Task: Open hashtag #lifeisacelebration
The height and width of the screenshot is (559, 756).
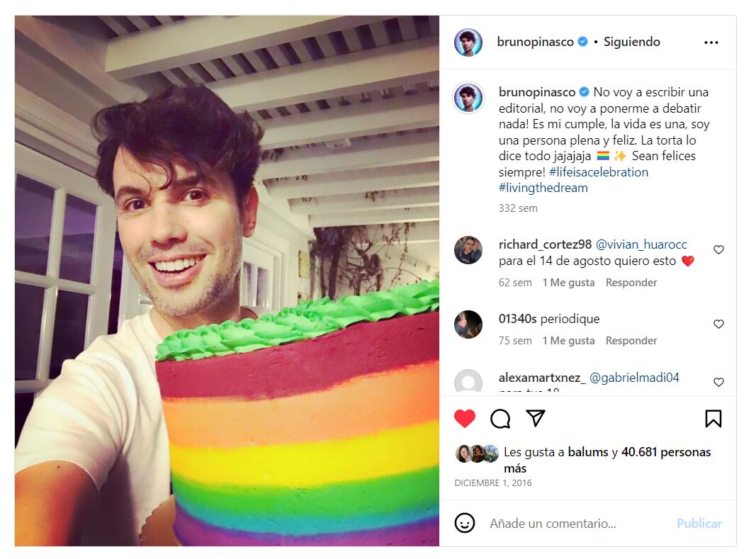Action: point(598,172)
